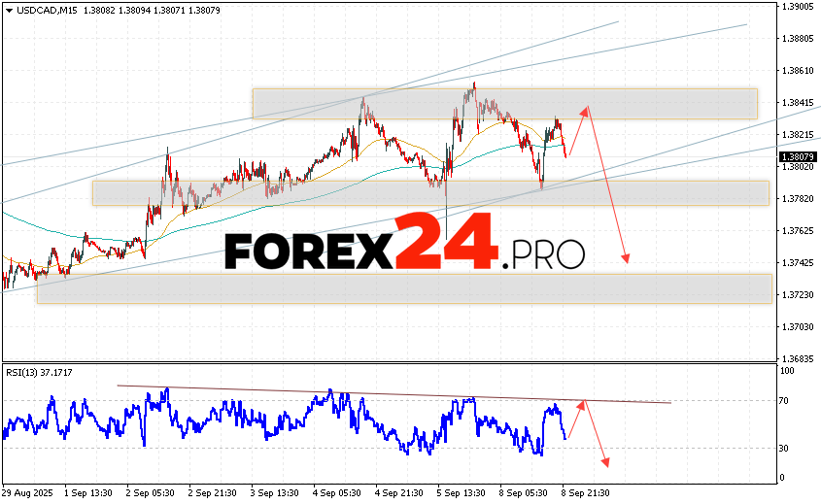The width and height of the screenshot is (821, 504).
Task: Select the 1.38415 price axis label
Action: (x=798, y=103)
